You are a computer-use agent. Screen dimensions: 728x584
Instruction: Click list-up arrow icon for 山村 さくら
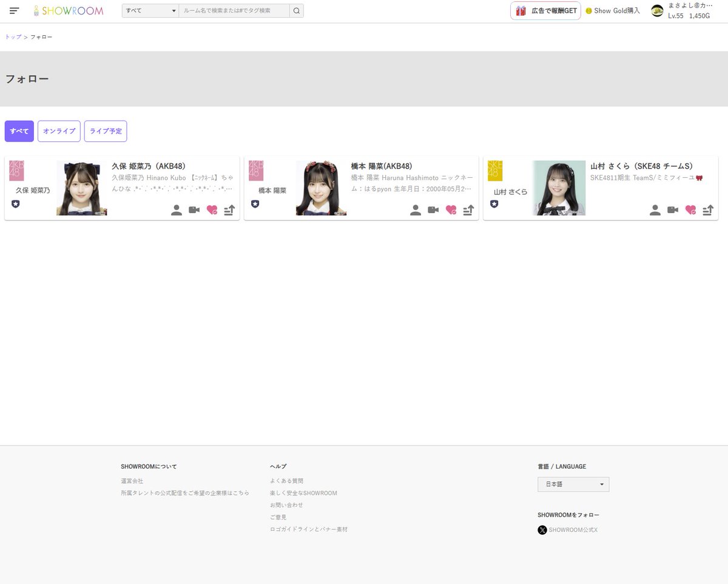708,210
